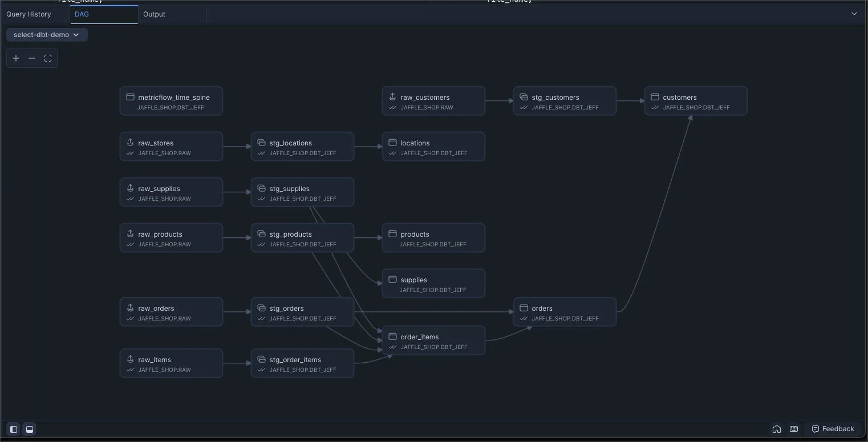Select the raw_customers node label

(425, 98)
